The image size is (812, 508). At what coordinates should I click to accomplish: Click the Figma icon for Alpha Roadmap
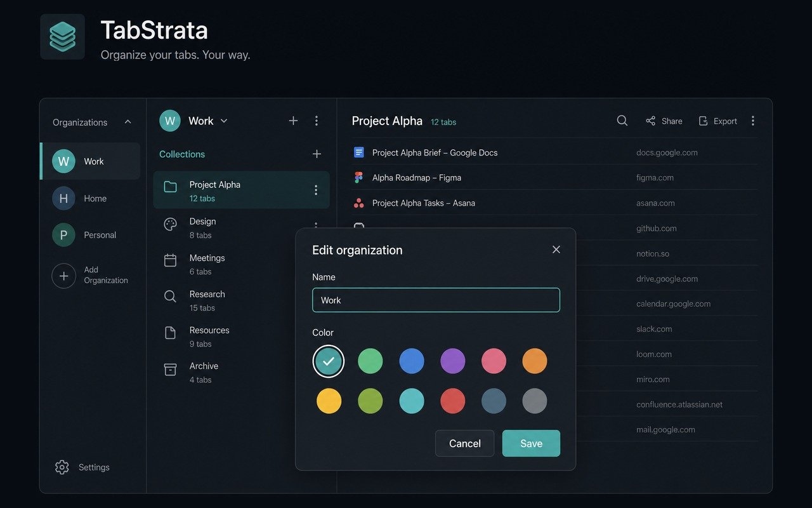tap(359, 178)
